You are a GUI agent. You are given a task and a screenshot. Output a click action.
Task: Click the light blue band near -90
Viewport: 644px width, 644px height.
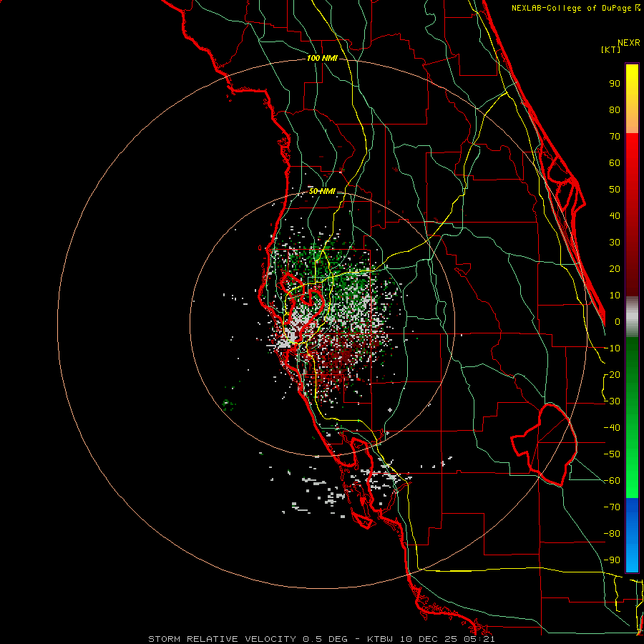(x=632, y=559)
